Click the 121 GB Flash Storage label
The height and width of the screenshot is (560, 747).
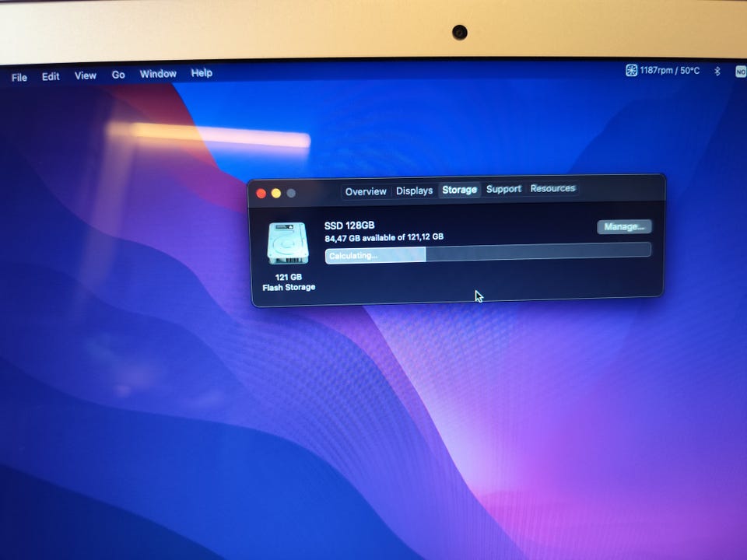click(x=289, y=282)
